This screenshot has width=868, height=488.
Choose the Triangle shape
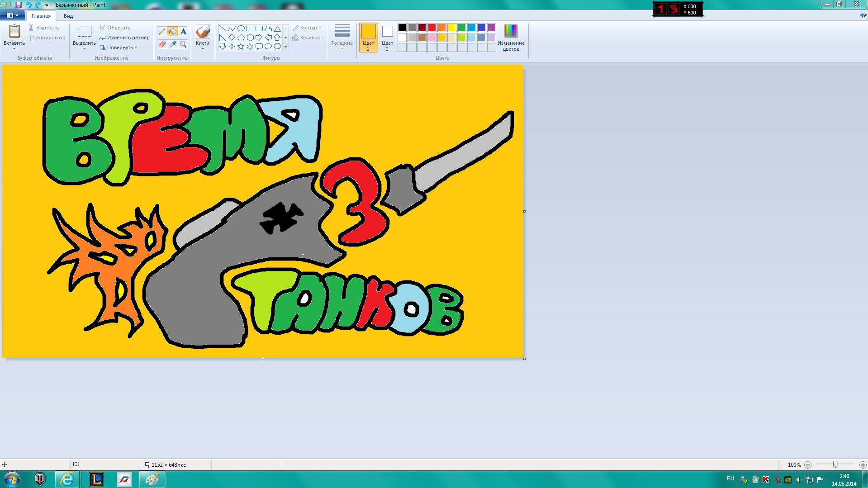tap(277, 28)
